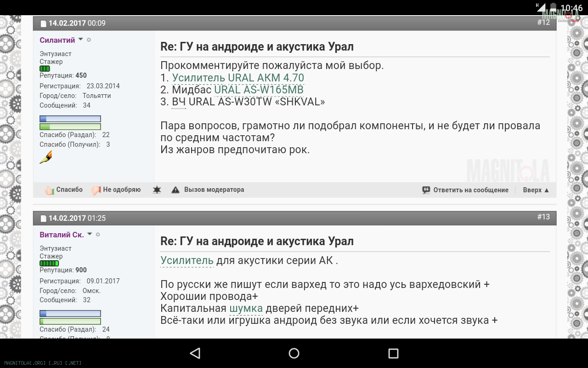Click post document icon beside 14.02.2017 01:25
Viewport: 588px width, 368px height.
(44, 218)
